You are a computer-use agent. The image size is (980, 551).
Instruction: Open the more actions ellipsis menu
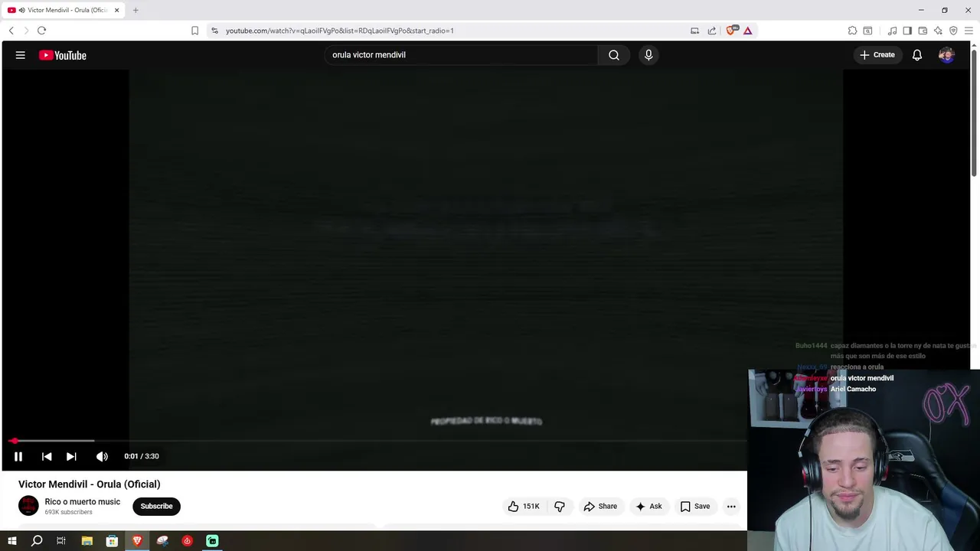(x=731, y=506)
